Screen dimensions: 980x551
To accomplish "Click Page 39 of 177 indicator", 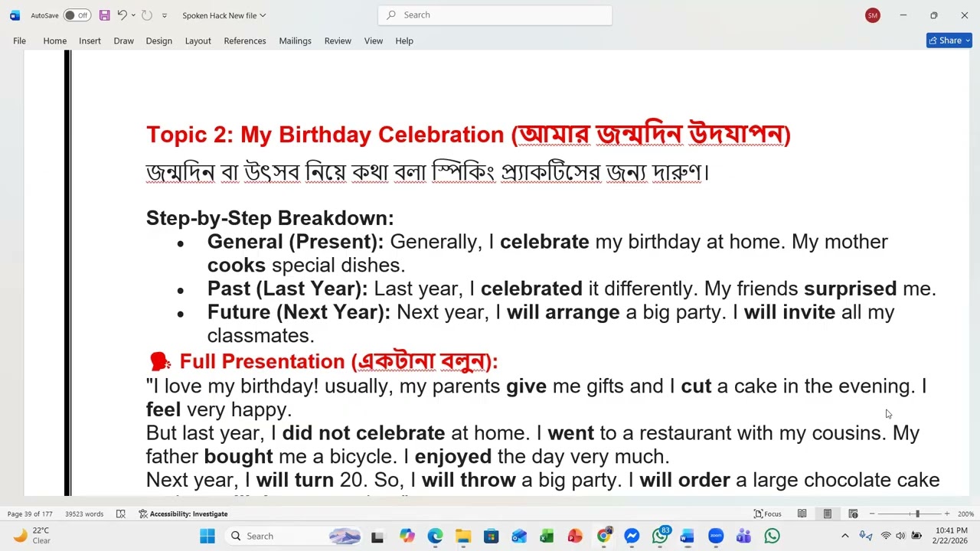I will point(30,514).
